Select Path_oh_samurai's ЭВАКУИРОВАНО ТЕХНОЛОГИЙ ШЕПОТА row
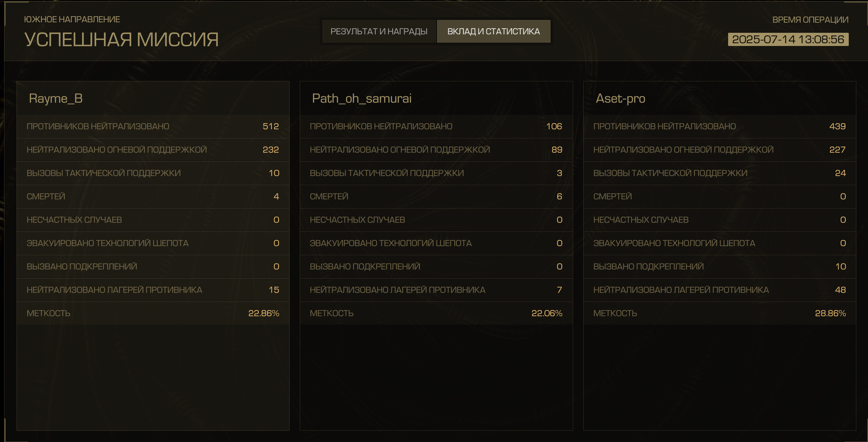The image size is (868, 442). coord(436,243)
